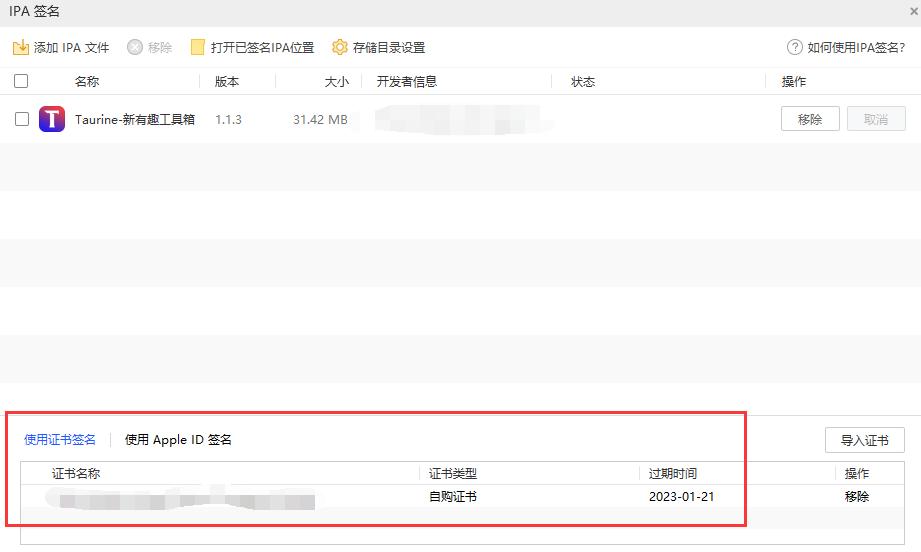Open 如何使用IPA签名? help link

tap(856, 48)
